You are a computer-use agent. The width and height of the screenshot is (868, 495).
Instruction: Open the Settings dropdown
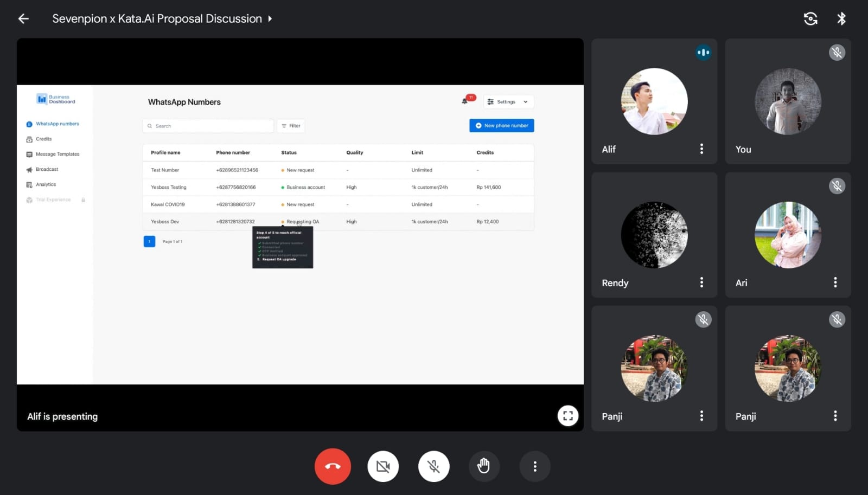tap(508, 102)
